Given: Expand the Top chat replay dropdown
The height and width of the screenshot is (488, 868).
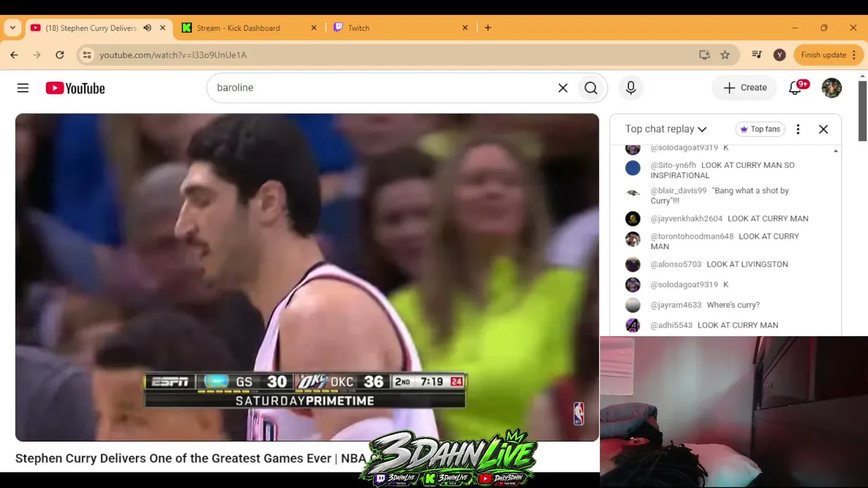Looking at the screenshot, I should point(666,129).
